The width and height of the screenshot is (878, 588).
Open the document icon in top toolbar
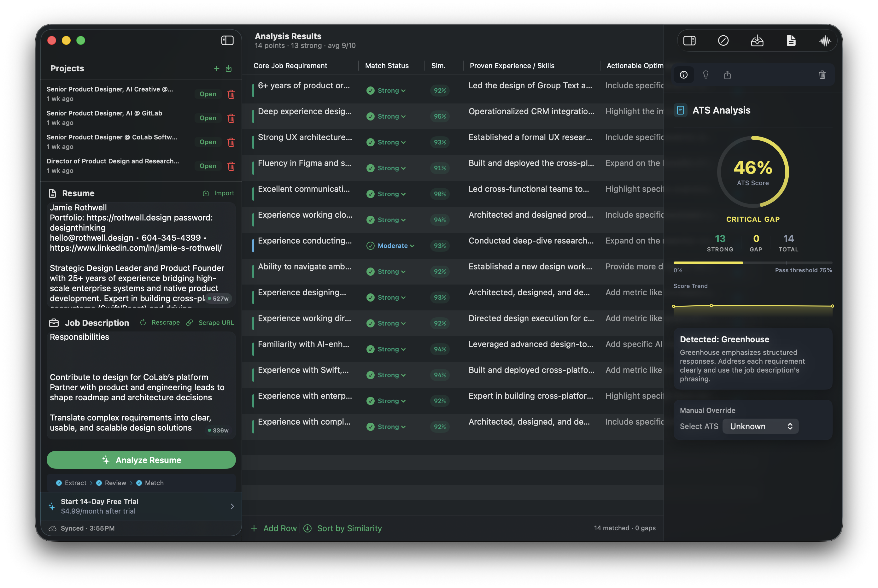tap(791, 40)
